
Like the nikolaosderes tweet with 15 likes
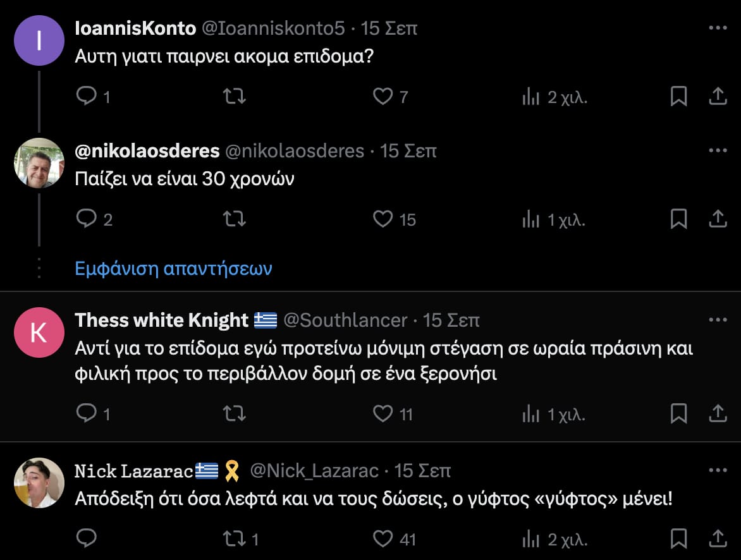pos(383,219)
